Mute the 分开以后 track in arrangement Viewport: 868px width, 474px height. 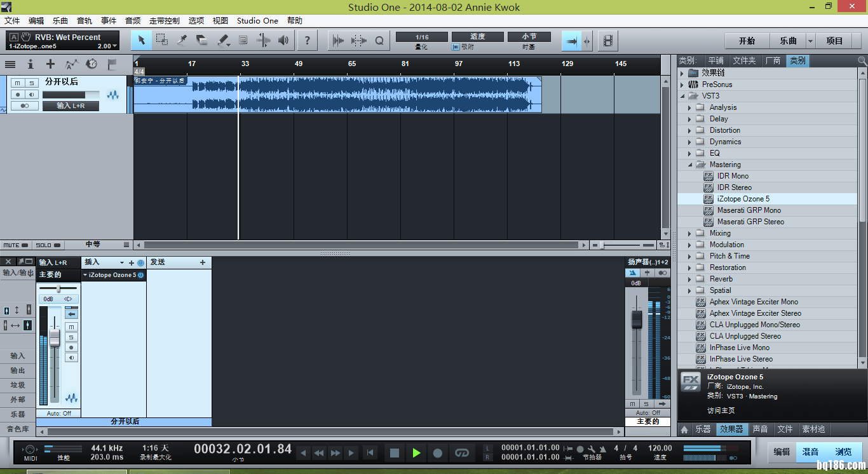[18, 83]
